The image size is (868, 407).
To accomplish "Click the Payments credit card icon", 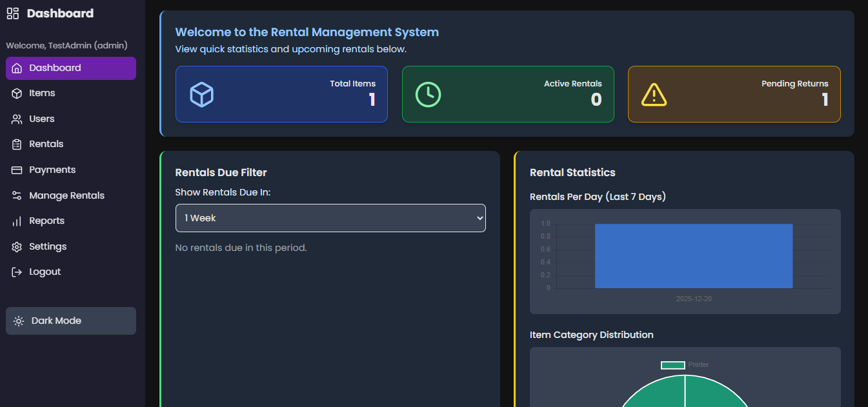I will tap(17, 170).
